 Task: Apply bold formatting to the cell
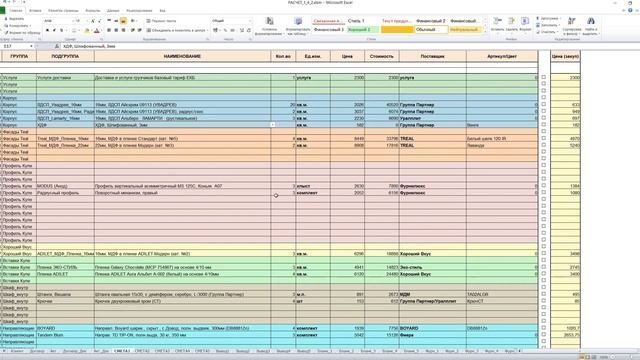pyautogui.click(x=47, y=31)
